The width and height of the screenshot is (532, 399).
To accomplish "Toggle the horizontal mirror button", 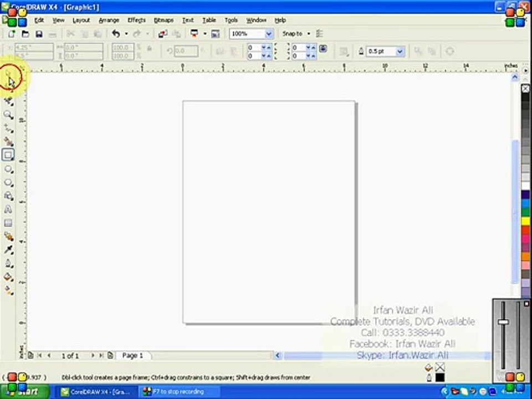I will 220,51.
